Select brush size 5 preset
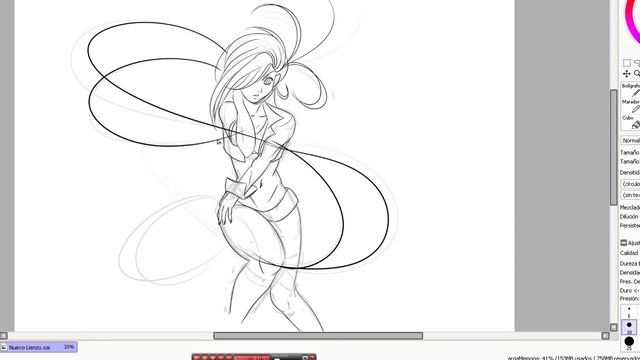 coord(629,312)
